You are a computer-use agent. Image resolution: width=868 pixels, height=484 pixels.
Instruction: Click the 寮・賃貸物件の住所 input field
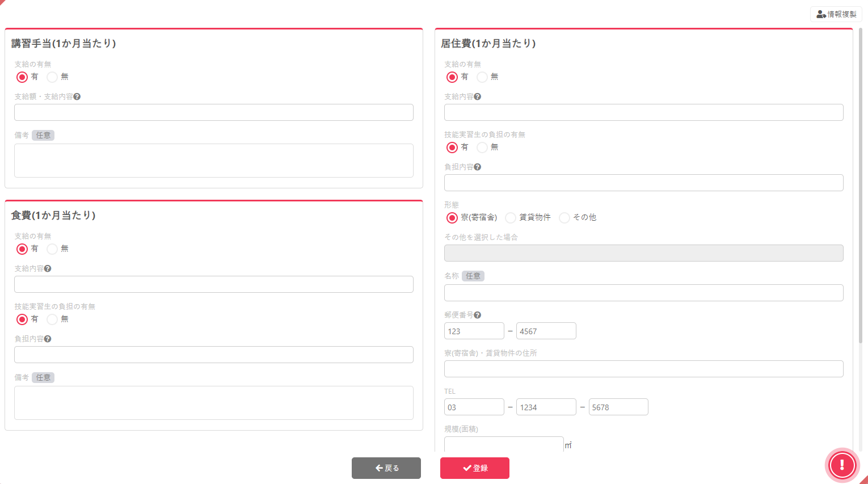(x=643, y=369)
